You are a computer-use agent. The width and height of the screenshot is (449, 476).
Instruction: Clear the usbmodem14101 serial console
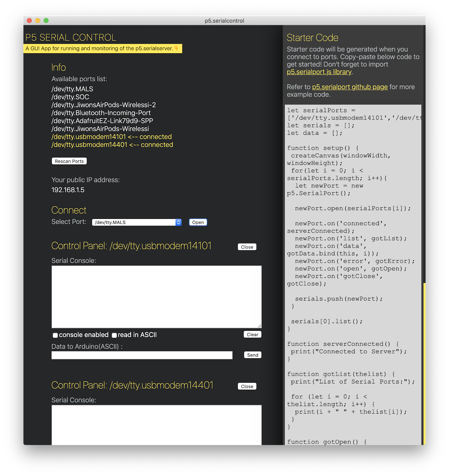(252, 334)
